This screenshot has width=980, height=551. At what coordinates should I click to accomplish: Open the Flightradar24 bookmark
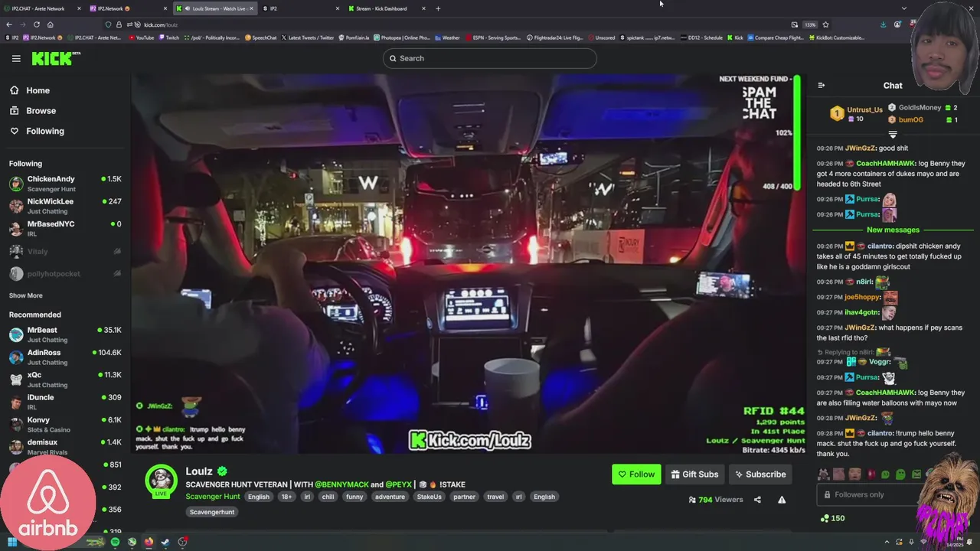(x=555, y=37)
